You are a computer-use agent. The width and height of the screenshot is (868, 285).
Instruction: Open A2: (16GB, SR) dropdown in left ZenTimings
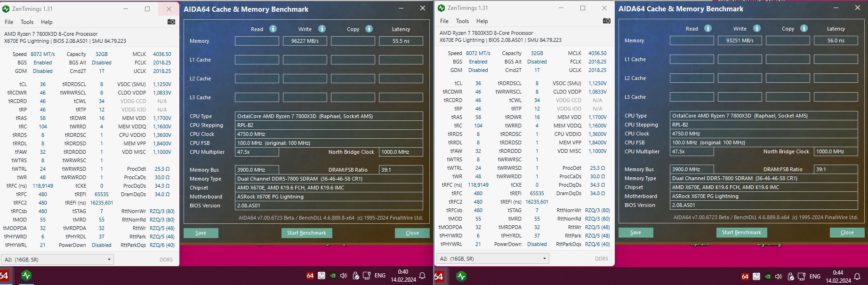point(57,259)
